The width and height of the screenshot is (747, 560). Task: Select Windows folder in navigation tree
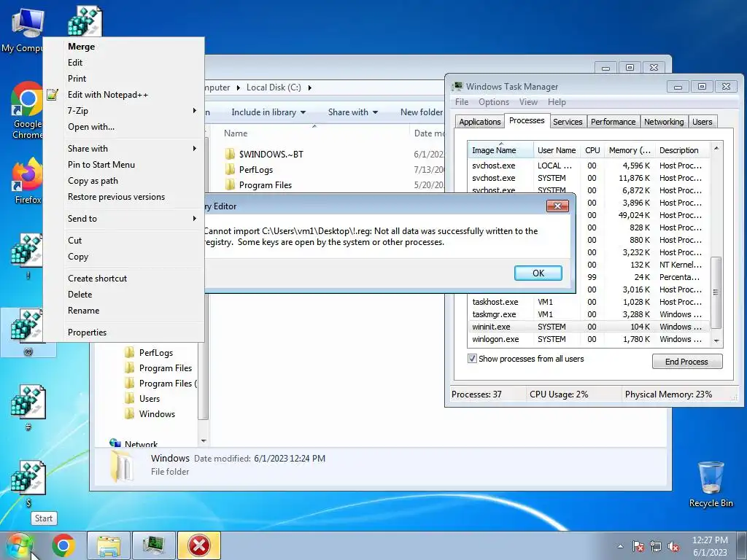click(x=157, y=414)
